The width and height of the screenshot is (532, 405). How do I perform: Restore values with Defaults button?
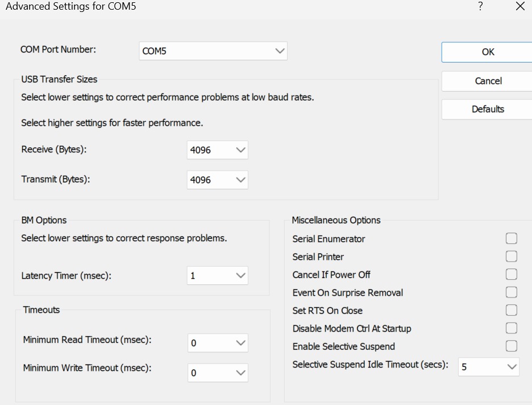click(487, 109)
